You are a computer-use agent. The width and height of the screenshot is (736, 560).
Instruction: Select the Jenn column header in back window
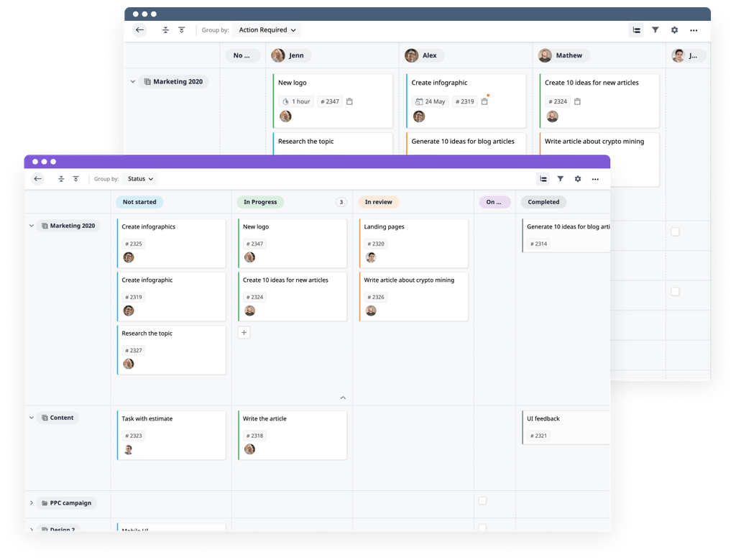click(291, 55)
